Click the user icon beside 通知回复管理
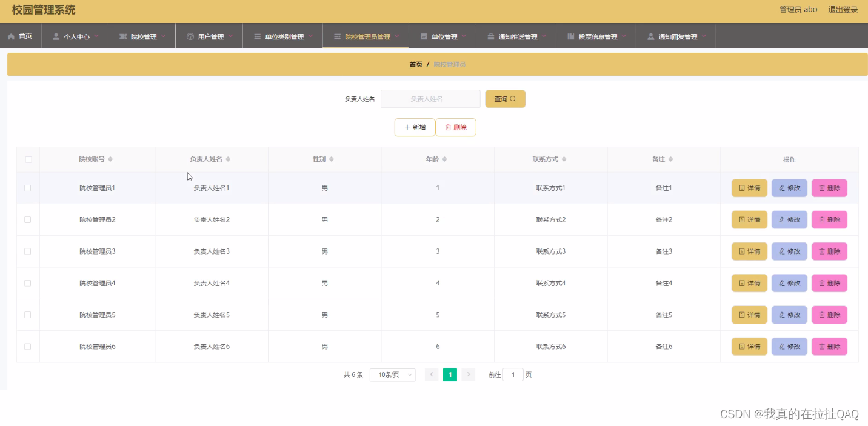 point(651,36)
